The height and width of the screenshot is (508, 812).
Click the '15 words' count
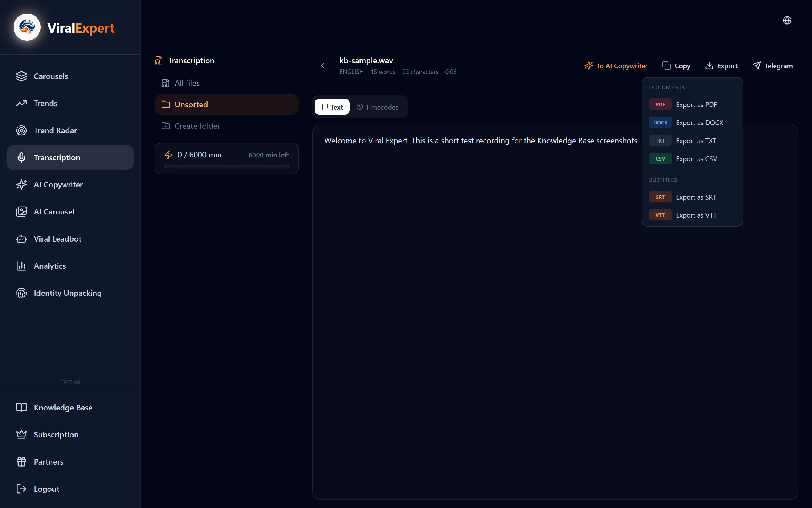coord(383,72)
